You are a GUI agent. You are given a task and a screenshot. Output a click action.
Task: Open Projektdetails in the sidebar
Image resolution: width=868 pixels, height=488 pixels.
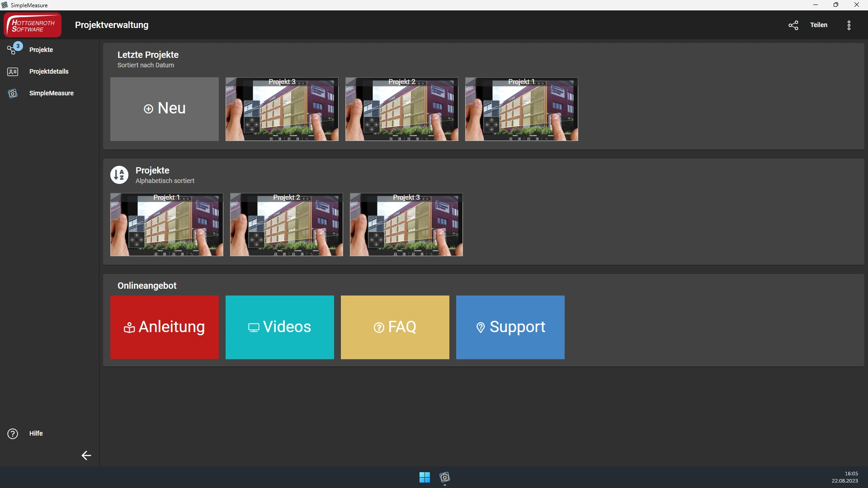pyautogui.click(x=48, y=71)
